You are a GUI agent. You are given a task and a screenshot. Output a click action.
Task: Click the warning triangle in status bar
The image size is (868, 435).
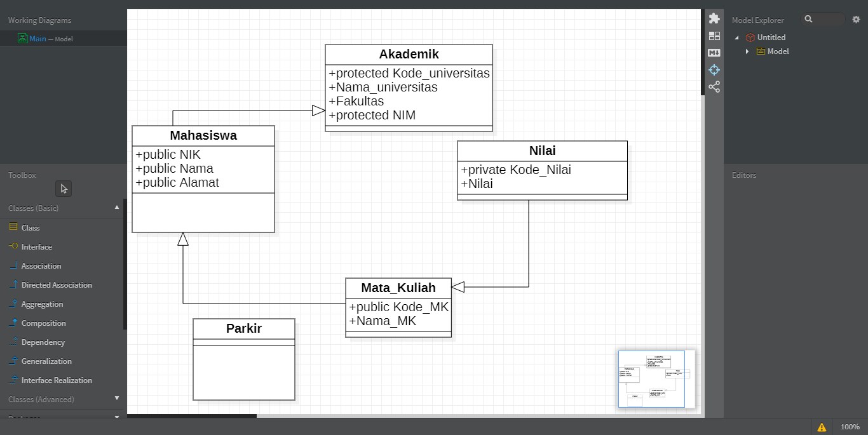coord(822,427)
